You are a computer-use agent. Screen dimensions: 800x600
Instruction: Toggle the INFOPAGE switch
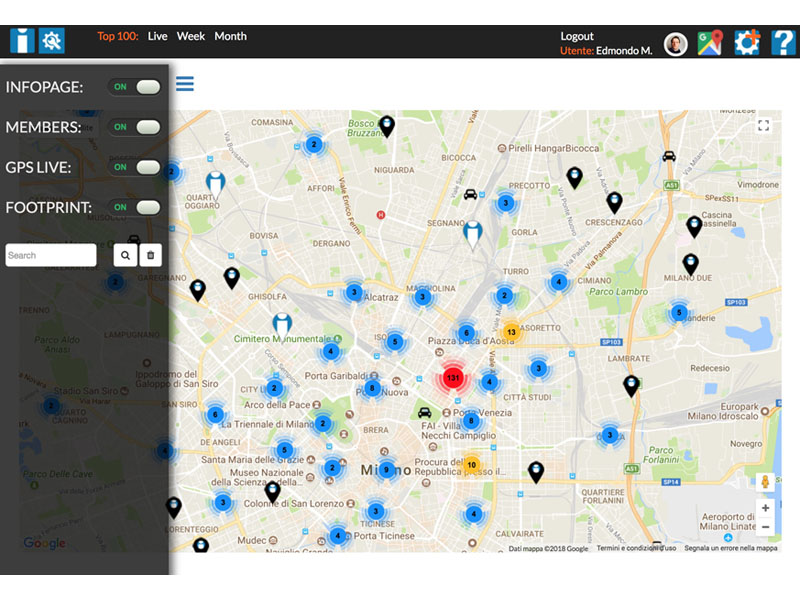135,87
